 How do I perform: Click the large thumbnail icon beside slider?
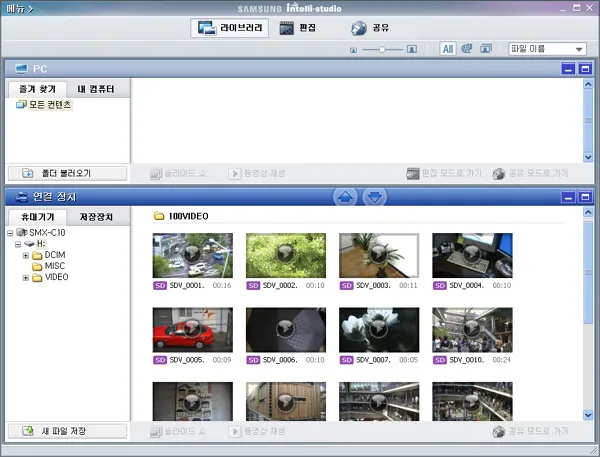412,49
